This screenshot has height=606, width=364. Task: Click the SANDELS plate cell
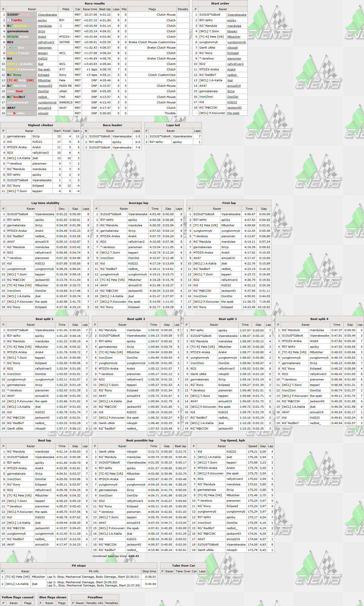point(66,102)
